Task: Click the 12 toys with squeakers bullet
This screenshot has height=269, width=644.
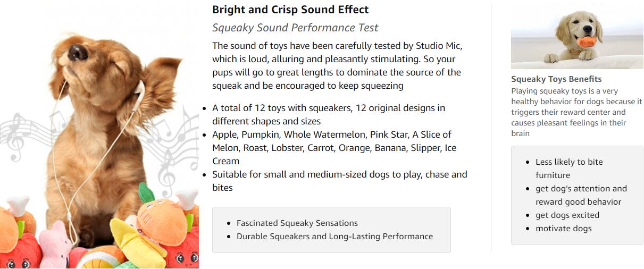Action: tap(329, 114)
